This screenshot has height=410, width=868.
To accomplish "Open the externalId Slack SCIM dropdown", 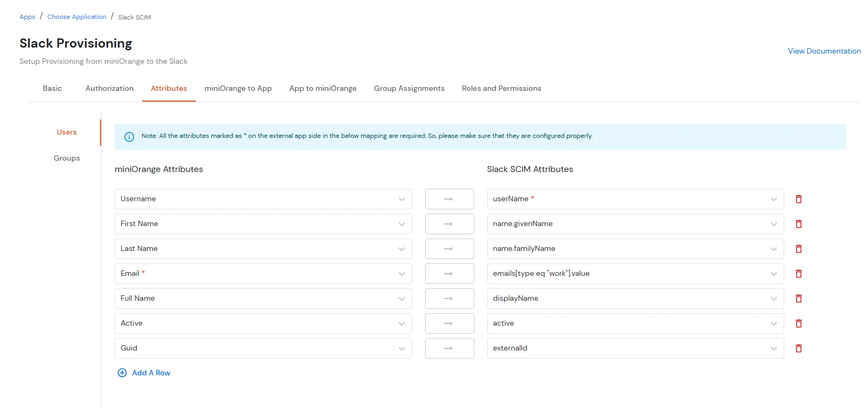I will 635,348.
